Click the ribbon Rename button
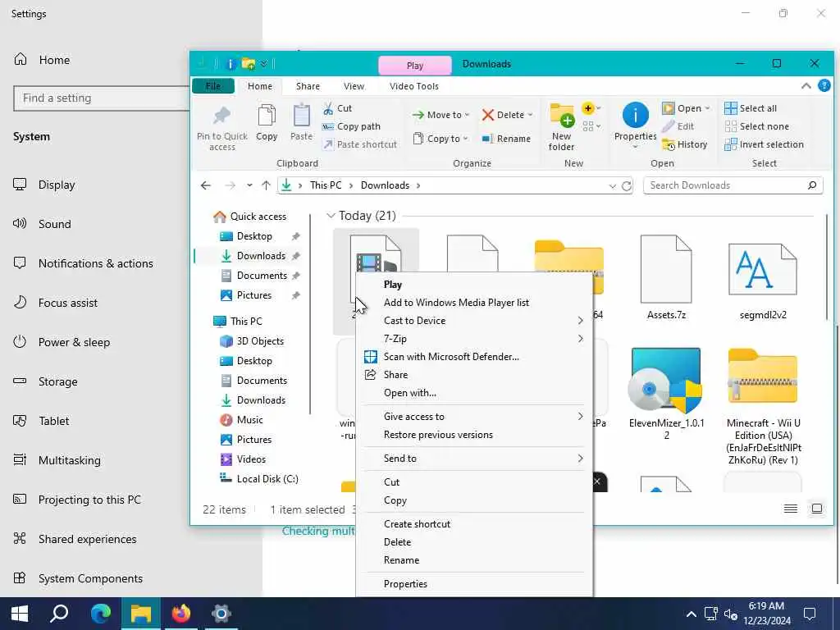 pyautogui.click(x=505, y=139)
